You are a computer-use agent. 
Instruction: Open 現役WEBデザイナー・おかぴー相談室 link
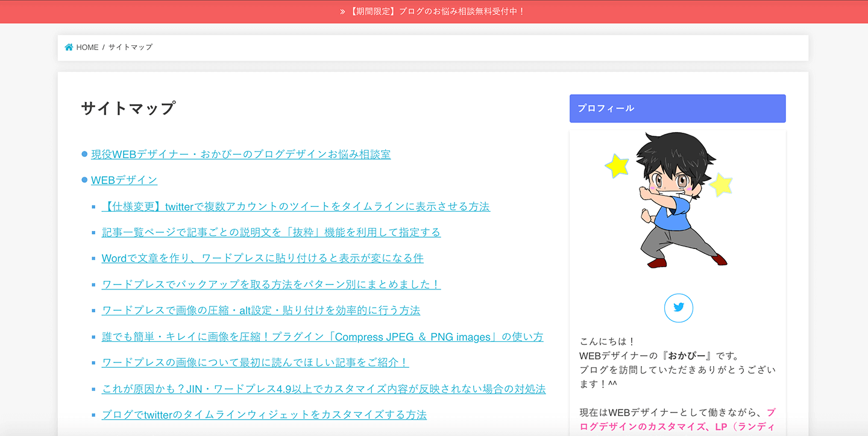tap(241, 154)
